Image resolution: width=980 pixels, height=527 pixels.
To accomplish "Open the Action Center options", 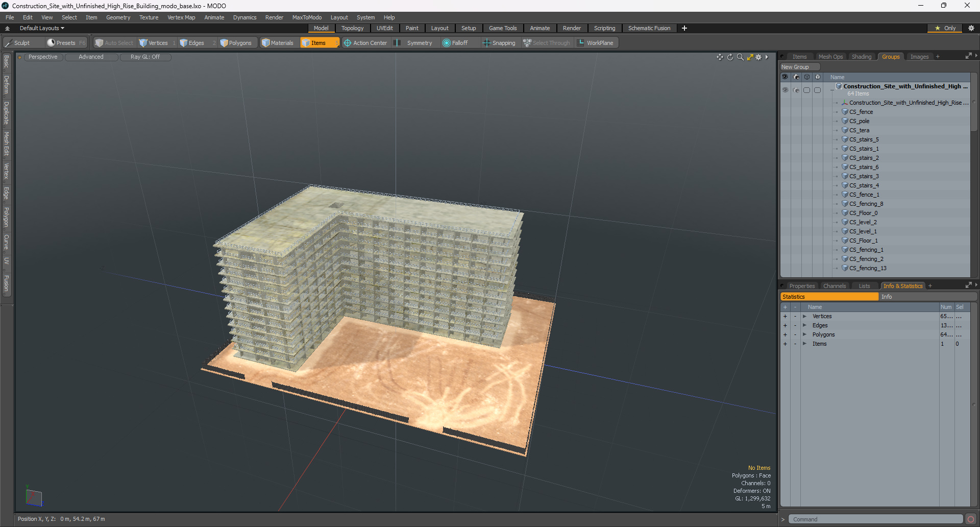I will coord(366,43).
